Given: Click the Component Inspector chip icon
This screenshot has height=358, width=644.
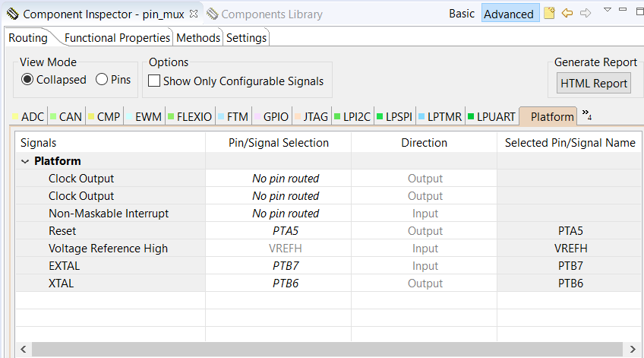Looking at the screenshot, I should [x=13, y=14].
